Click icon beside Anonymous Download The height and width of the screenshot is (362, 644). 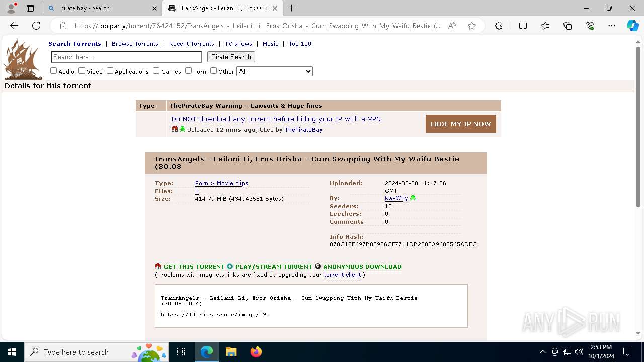[x=317, y=267]
